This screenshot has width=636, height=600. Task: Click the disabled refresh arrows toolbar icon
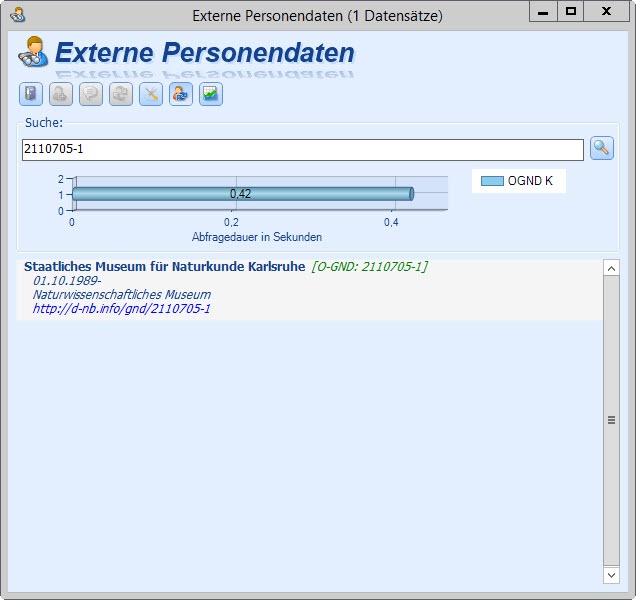click(121, 94)
